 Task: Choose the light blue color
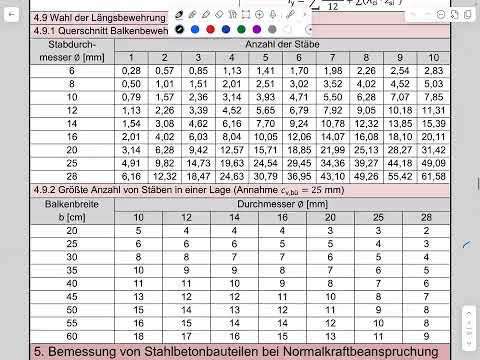tap(195, 29)
